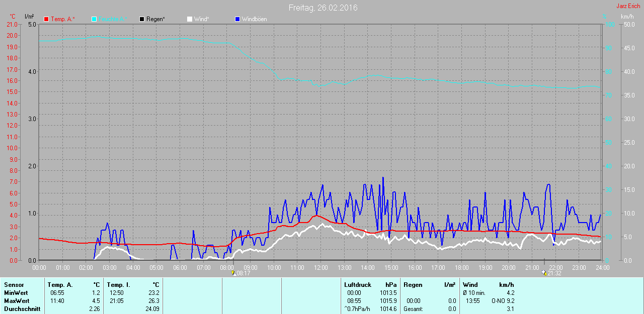
Task: Click the Luftdruck maximum time '08:55'
Action: pos(354,301)
